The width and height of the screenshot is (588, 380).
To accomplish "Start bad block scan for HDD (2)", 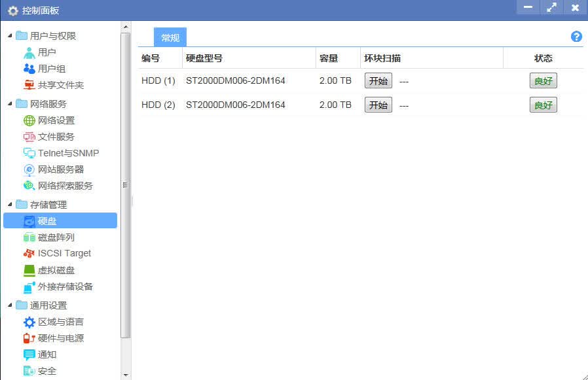I will 378,105.
